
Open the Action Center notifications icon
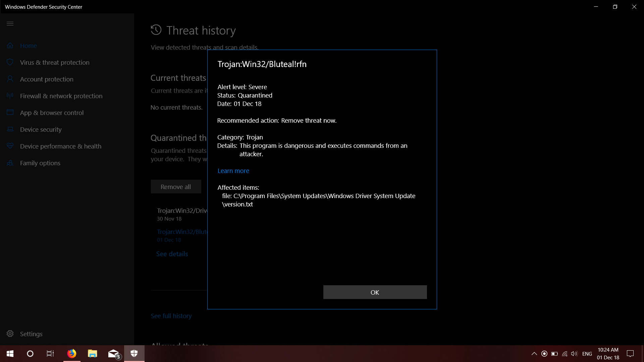coord(631,354)
